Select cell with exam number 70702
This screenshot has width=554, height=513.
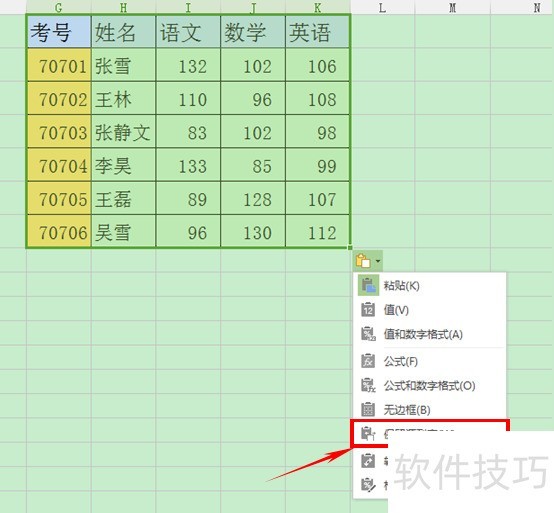point(59,98)
